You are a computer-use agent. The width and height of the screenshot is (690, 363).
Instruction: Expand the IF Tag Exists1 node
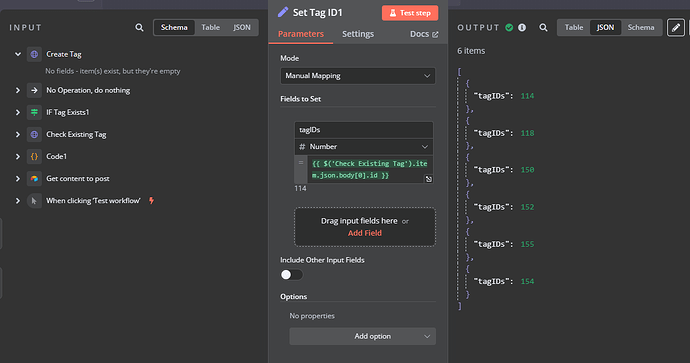coord(18,112)
